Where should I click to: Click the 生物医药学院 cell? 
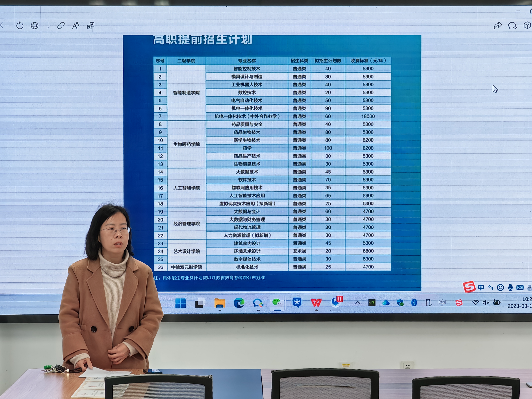[x=186, y=144]
